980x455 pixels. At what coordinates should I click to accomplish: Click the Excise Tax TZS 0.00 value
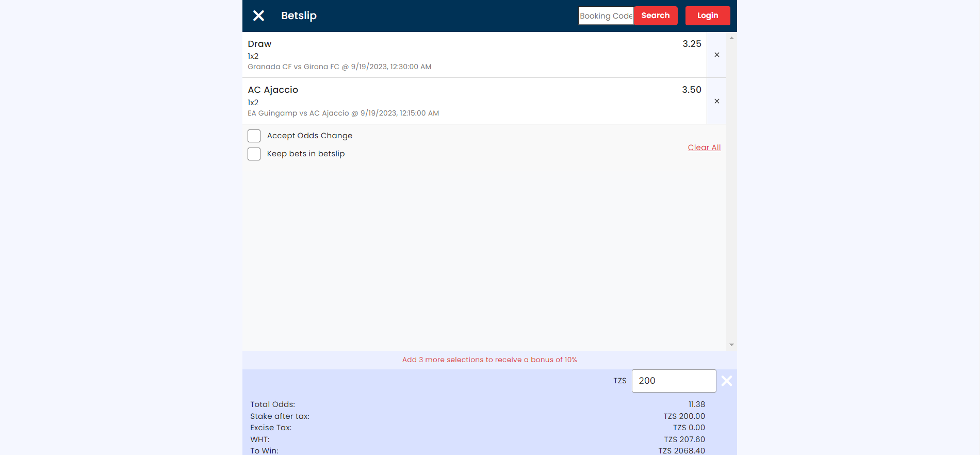tap(689, 428)
